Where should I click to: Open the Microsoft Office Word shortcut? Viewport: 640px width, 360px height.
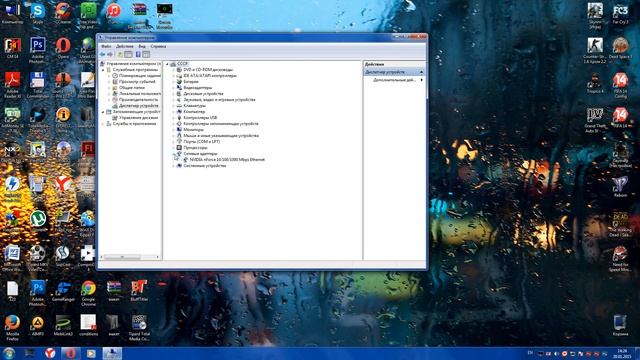tap(12, 258)
